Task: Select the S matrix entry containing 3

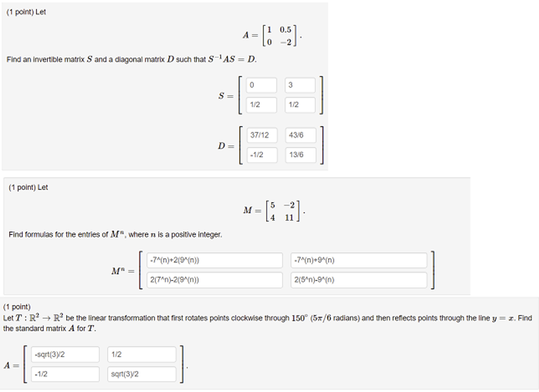Action: pos(299,84)
